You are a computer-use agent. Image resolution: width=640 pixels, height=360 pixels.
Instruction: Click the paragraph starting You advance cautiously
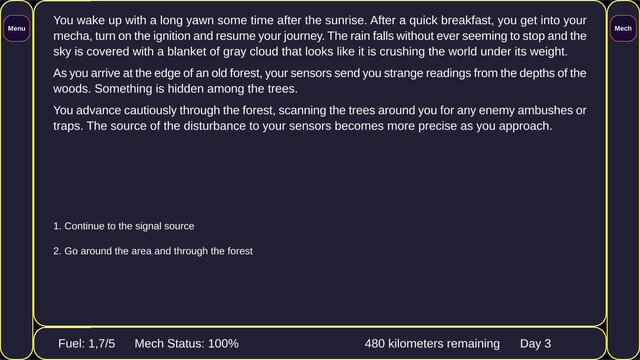click(320, 118)
